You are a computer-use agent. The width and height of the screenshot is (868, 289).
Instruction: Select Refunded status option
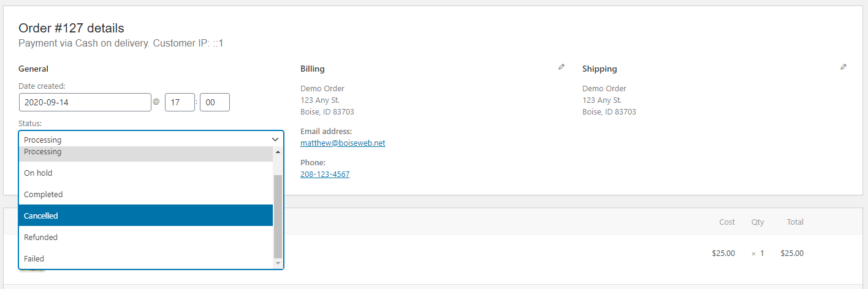(146, 237)
